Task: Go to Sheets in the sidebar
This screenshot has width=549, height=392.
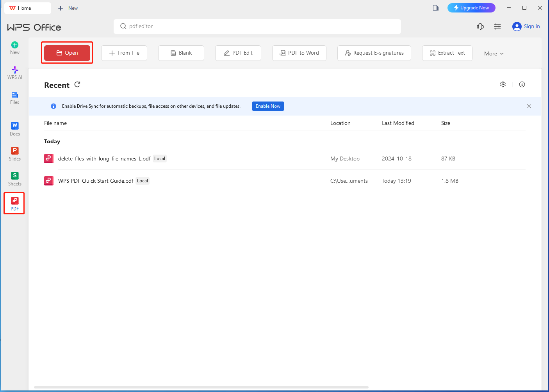Action: pyautogui.click(x=15, y=179)
